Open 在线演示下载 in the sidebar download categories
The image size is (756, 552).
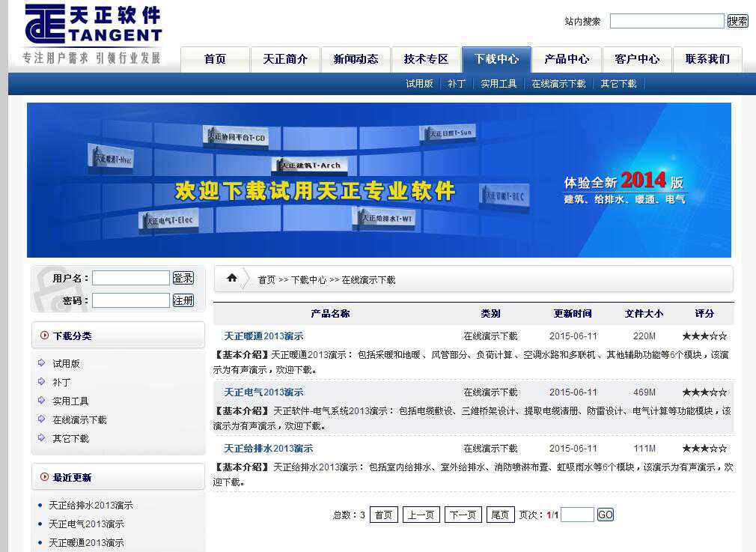[79, 419]
